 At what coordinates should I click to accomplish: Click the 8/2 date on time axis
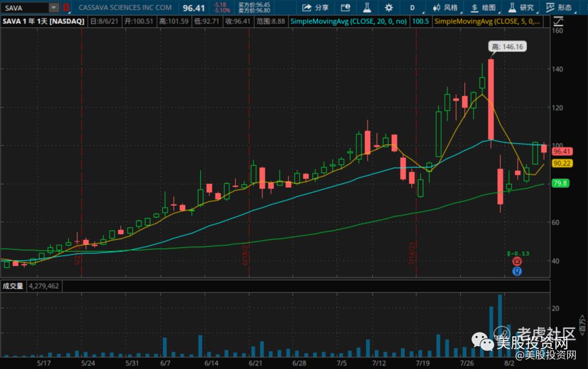[x=509, y=363]
